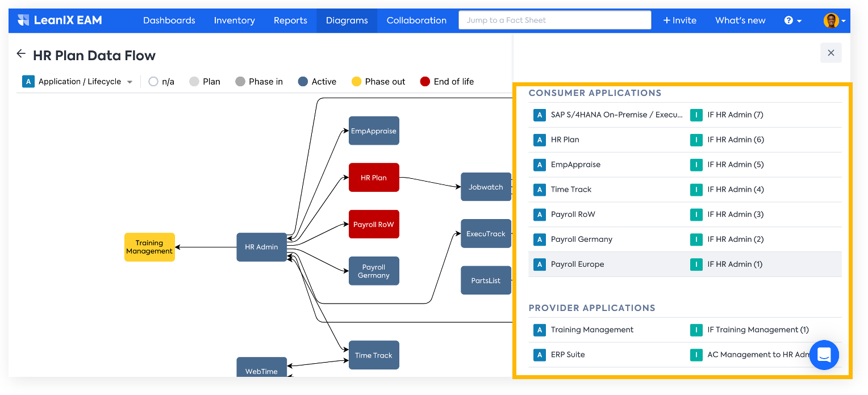Viewport: 868px width, 395px height.
Task: Click the LeanIX EAM logo
Action: point(60,20)
